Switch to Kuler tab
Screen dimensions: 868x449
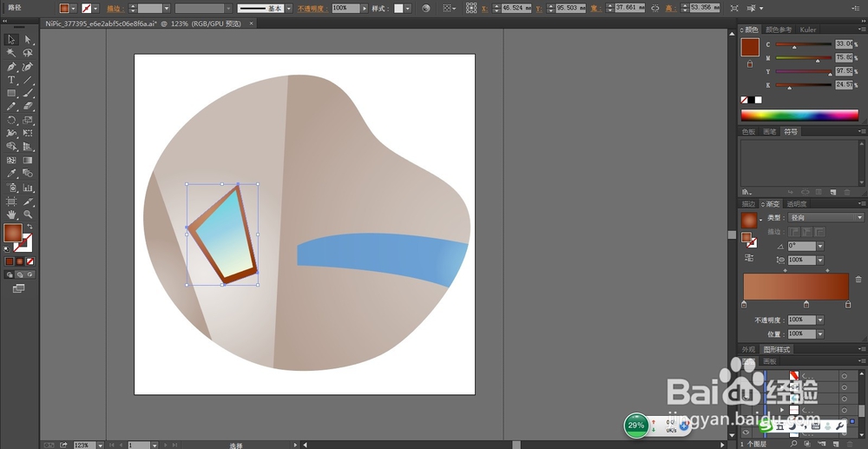click(808, 30)
